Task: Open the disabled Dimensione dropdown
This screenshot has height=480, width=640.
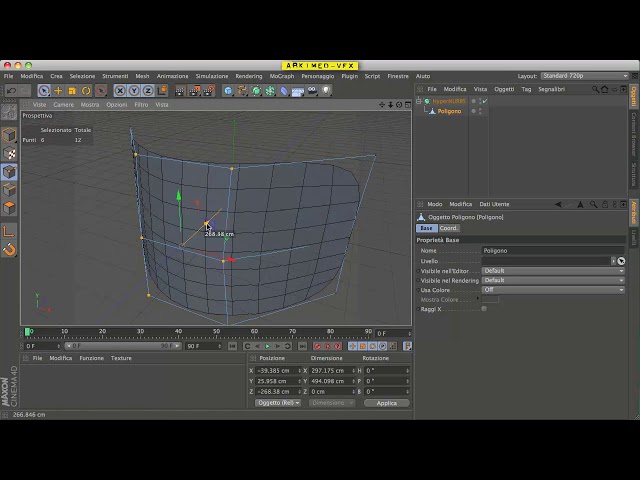Action: coord(332,403)
